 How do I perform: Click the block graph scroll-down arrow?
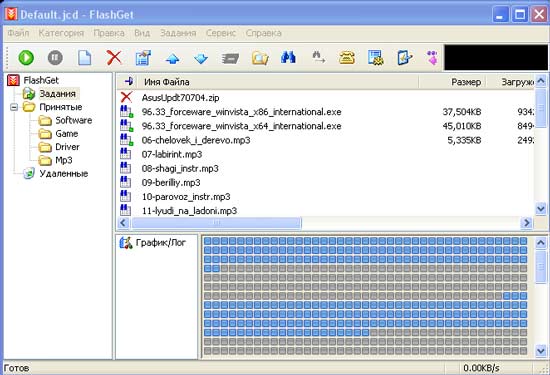point(541,350)
